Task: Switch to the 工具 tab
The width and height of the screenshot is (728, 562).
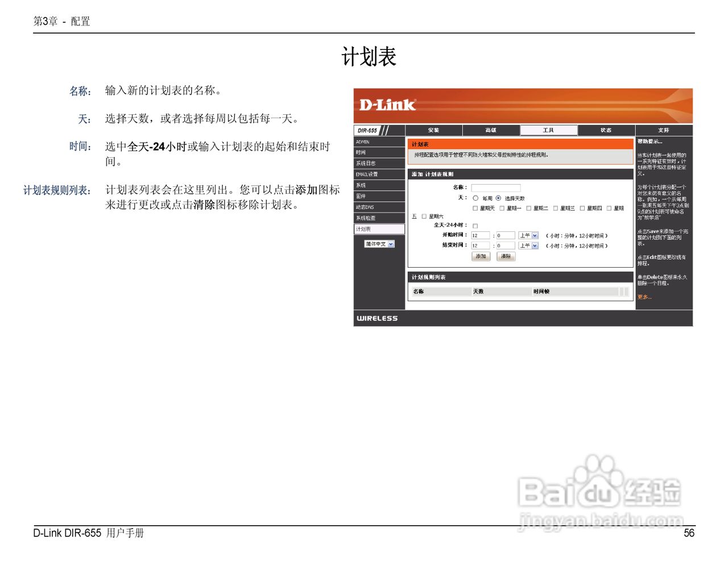Action: (x=548, y=130)
